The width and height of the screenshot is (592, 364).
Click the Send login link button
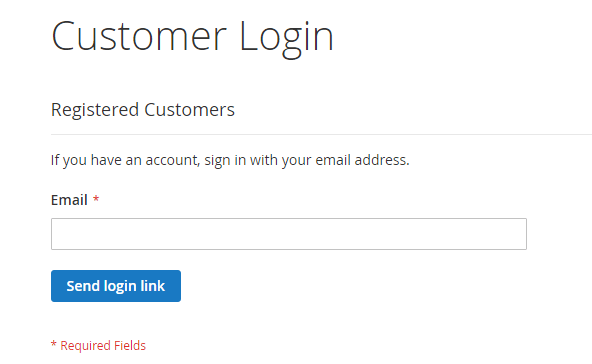coord(116,286)
